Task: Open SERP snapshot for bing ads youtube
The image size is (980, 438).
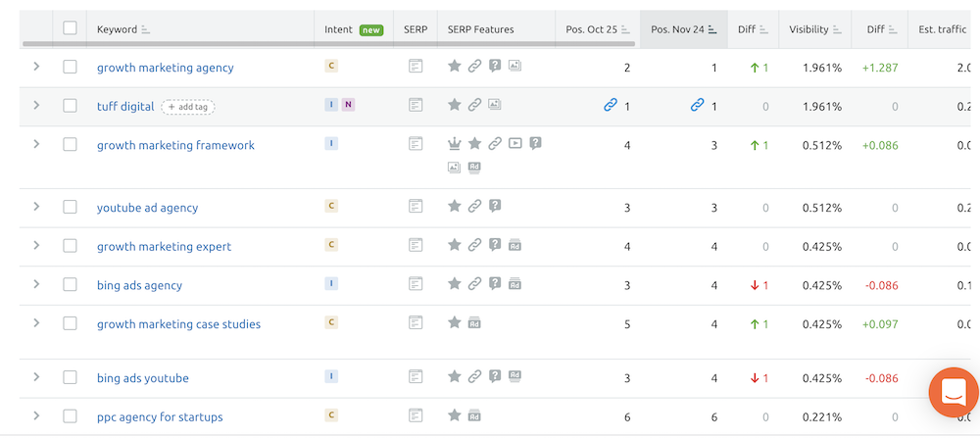Action: coord(416,377)
